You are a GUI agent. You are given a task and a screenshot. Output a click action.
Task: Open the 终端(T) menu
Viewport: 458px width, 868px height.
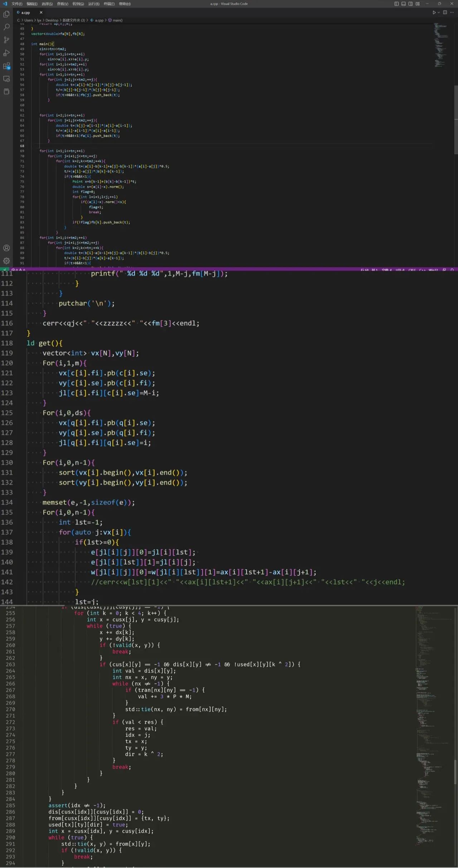109,4
